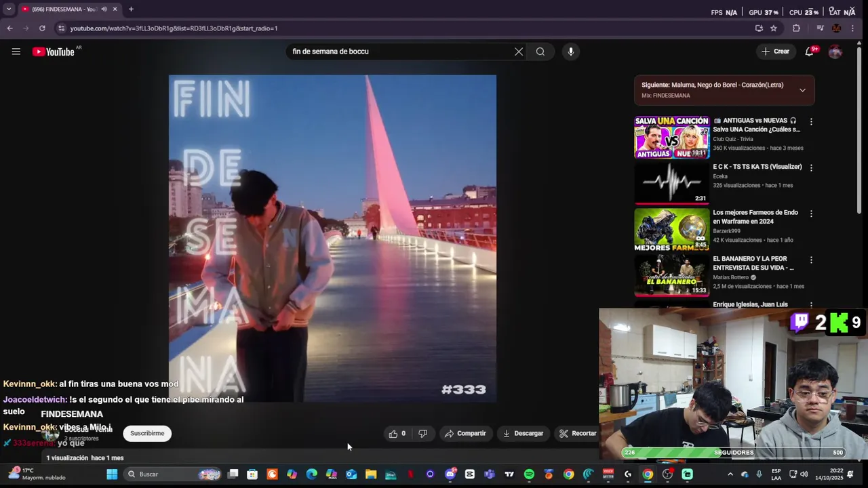This screenshot has width=868, height=488.
Task: Open options for E C K video
Action: [811, 167]
